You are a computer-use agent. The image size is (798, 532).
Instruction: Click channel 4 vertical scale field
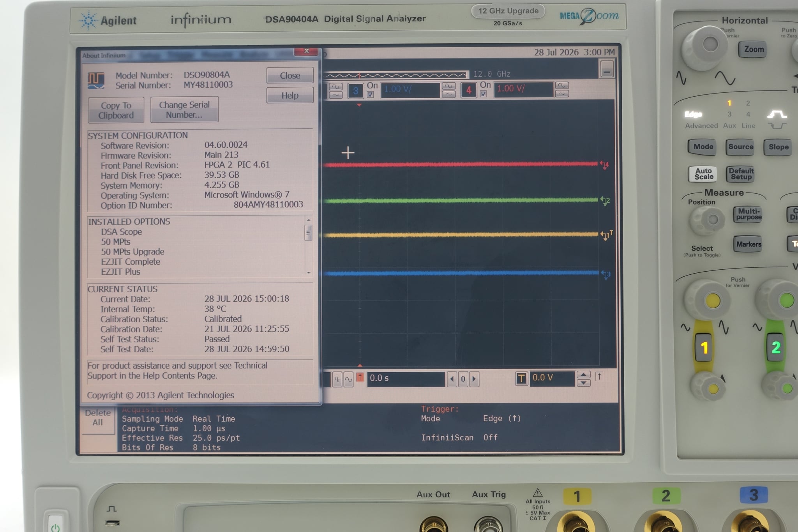523,89
